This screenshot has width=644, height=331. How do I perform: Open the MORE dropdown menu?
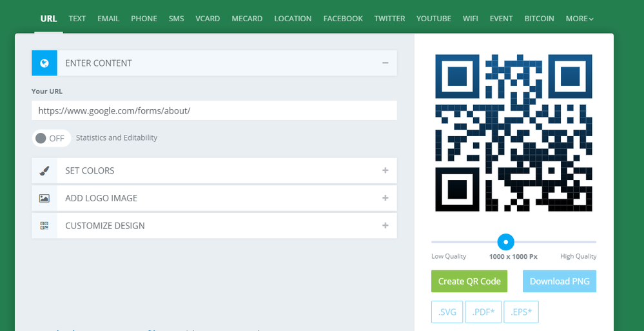tap(580, 19)
